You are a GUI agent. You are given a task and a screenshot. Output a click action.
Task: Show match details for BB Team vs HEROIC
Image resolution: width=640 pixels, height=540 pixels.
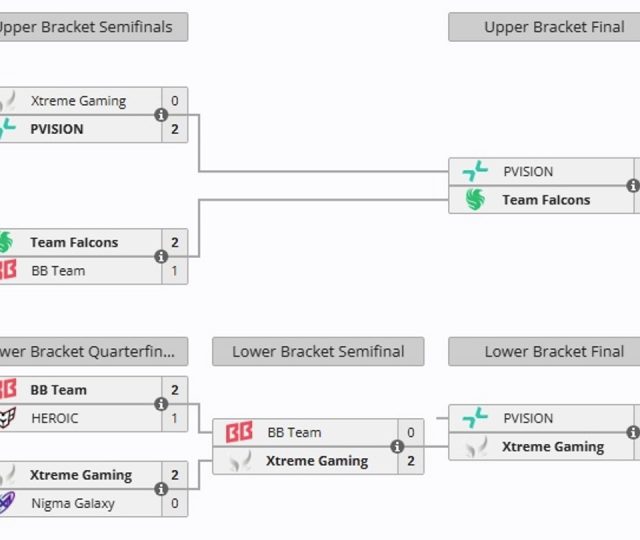point(161,404)
